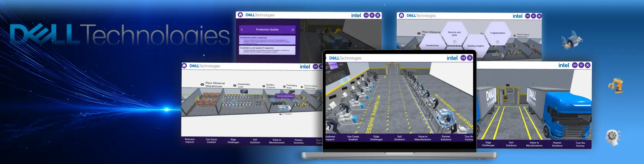Toggle audio in the Production Quality window
The image size is (644, 164).
click(x=366, y=15)
